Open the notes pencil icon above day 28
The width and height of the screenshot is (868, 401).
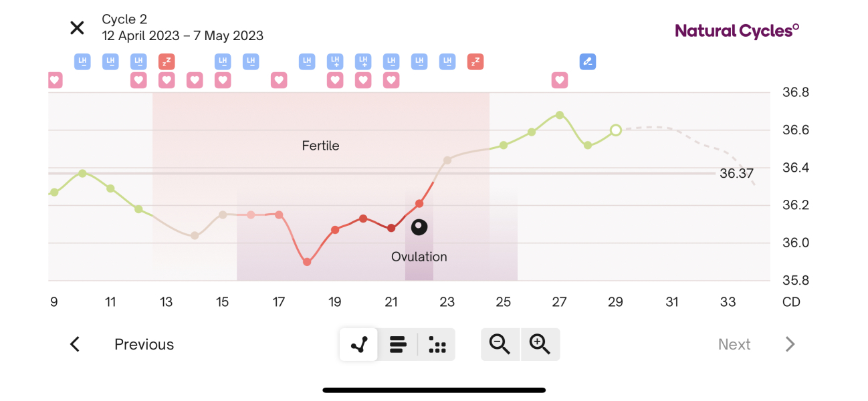[587, 62]
